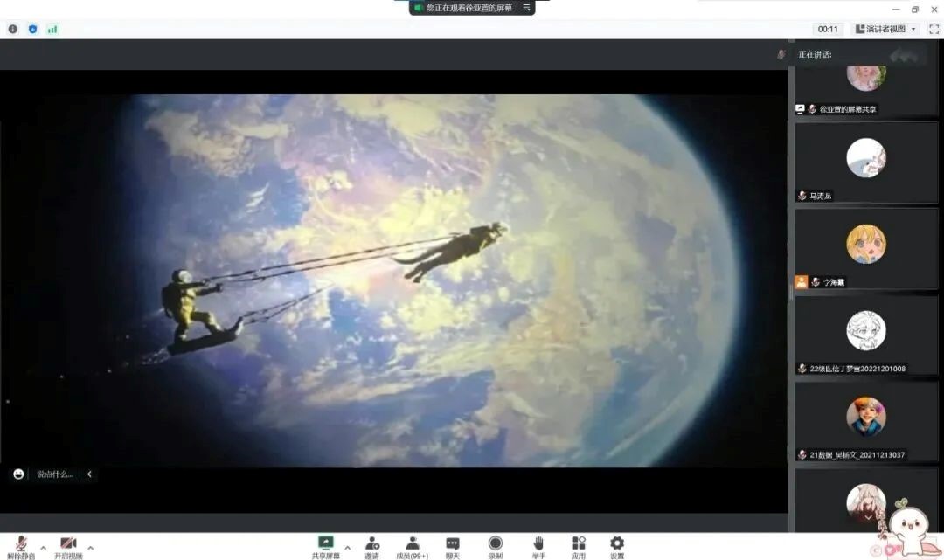
Task: Select the 屏幕共享 participant tile
Action: coord(865,91)
